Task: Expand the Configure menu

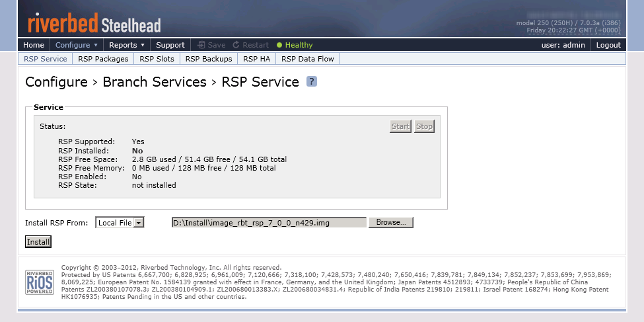Action: point(77,45)
